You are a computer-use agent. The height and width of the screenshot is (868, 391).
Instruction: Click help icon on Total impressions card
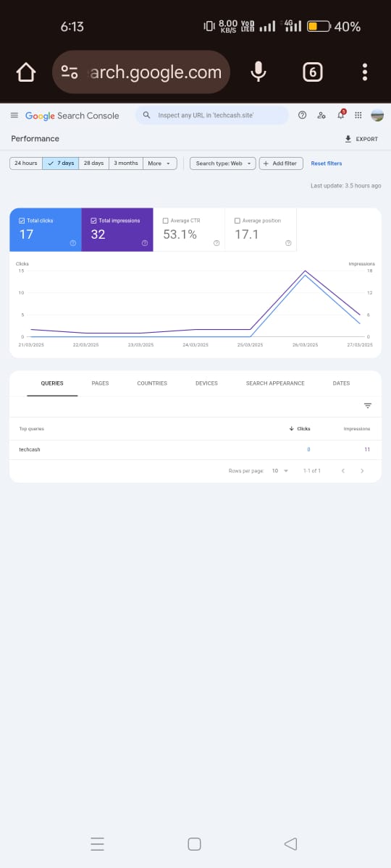pos(145,243)
